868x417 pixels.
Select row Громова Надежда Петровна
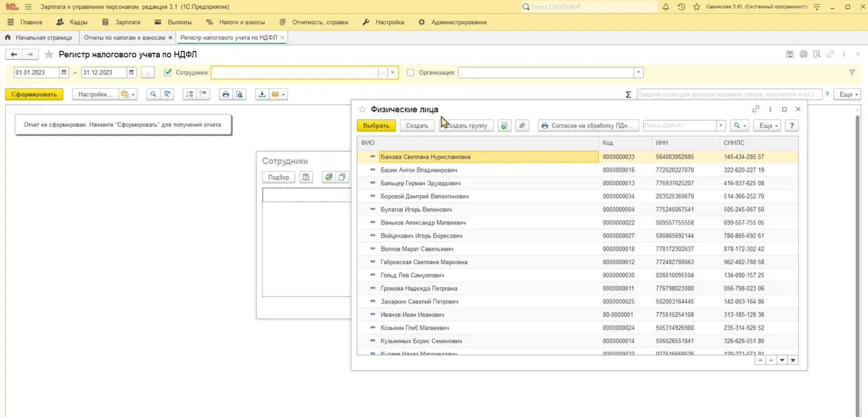click(x=578, y=288)
